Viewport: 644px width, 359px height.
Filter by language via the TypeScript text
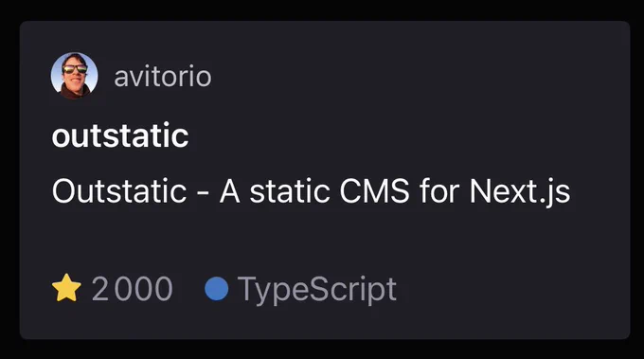tap(317, 290)
